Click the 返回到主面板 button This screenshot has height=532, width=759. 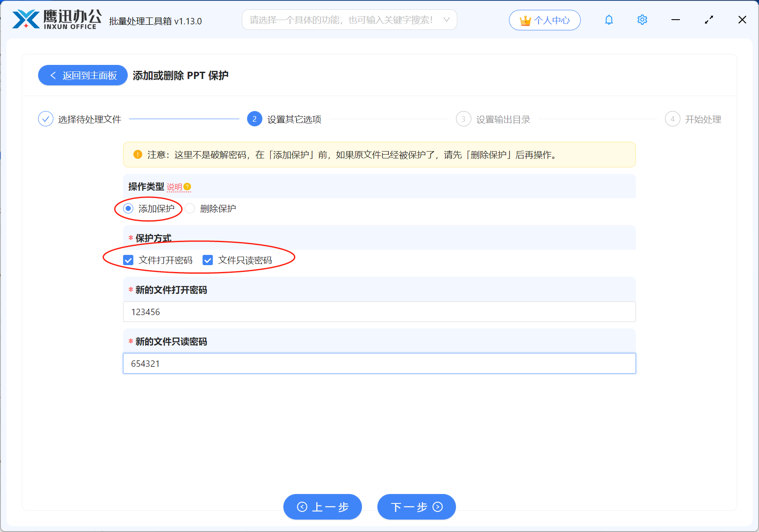coord(82,75)
